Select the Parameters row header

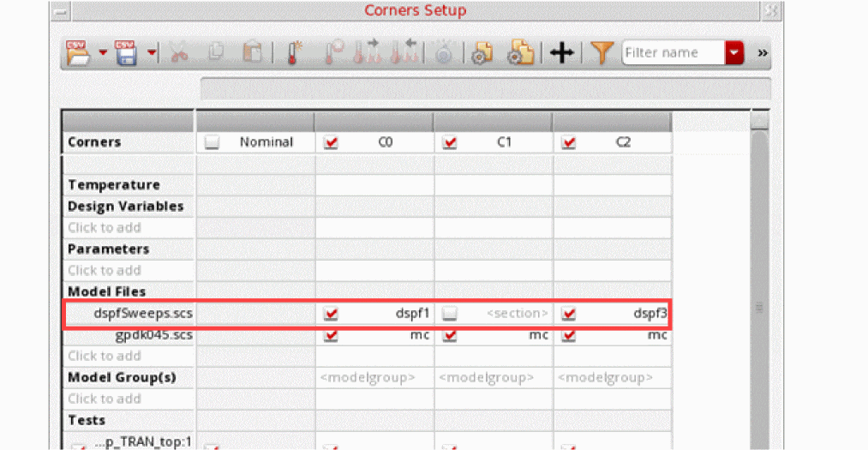pos(109,249)
